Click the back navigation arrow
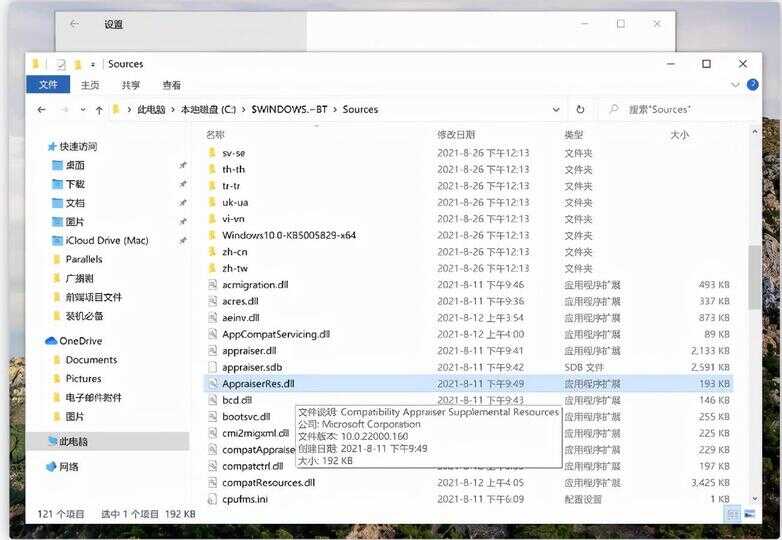782x540 pixels. (x=39, y=109)
